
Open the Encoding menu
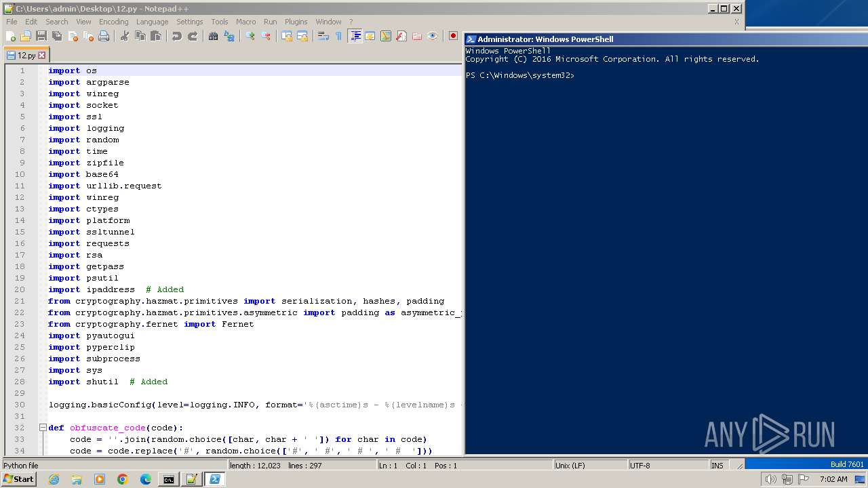pyautogui.click(x=114, y=22)
